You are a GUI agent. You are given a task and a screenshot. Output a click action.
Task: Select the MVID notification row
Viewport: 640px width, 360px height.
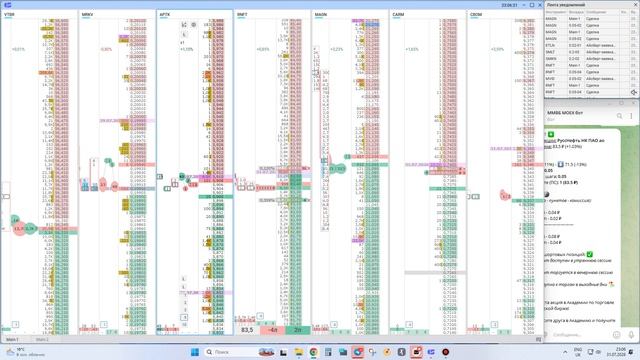coord(591,78)
